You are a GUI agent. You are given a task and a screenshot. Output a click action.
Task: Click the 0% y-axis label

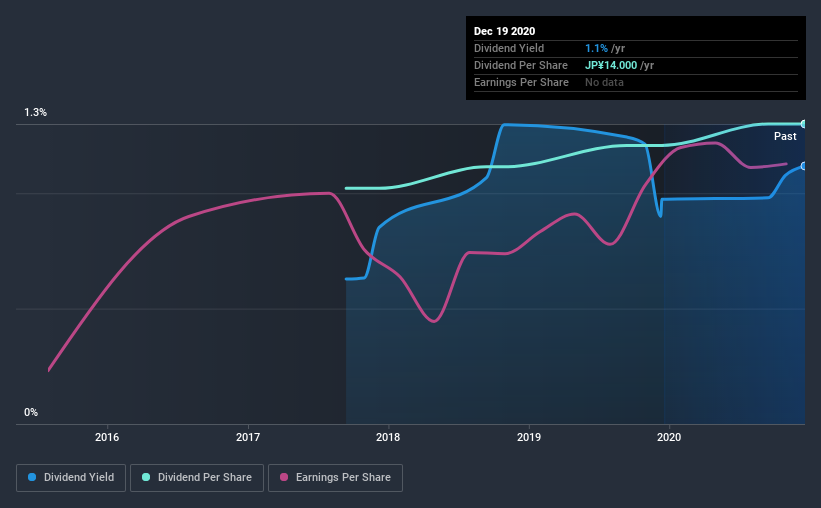(31, 412)
